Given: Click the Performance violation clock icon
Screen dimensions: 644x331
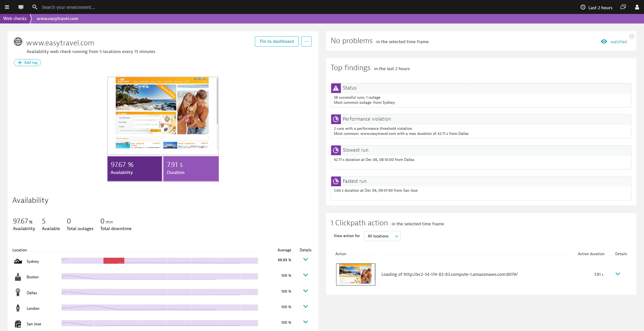Looking at the screenshot, I should (336, 119).
